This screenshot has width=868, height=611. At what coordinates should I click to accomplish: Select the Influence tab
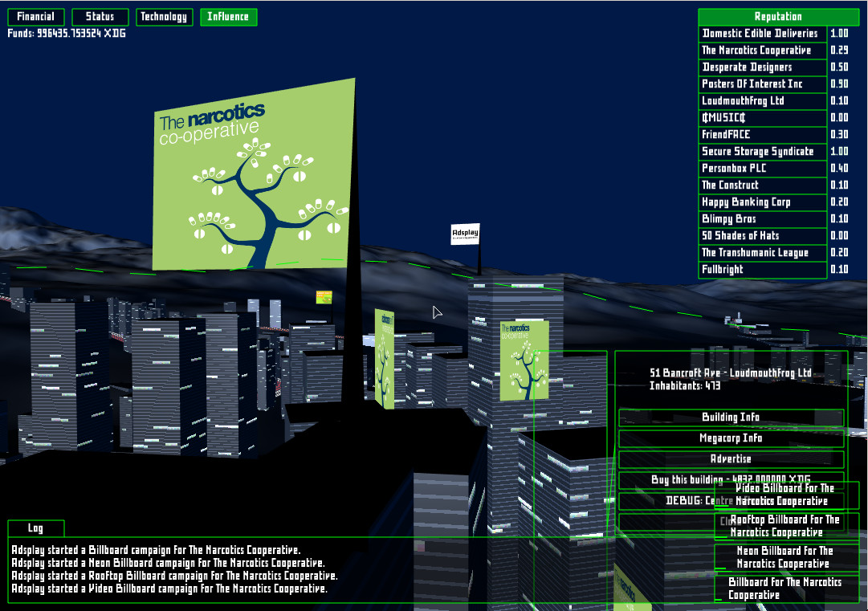coord(229,16)
